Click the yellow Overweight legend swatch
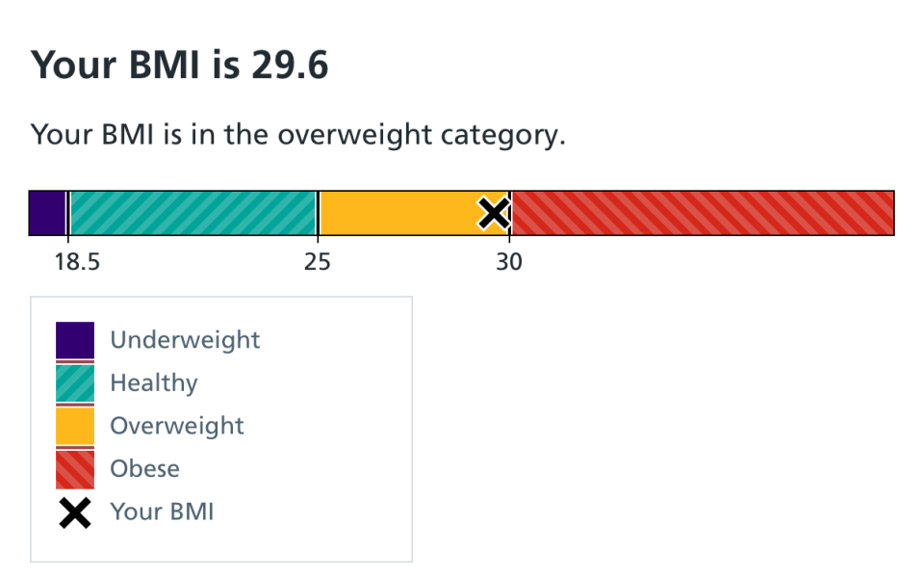The height and width of the screenshot is (578, 924). coord(75,426)
